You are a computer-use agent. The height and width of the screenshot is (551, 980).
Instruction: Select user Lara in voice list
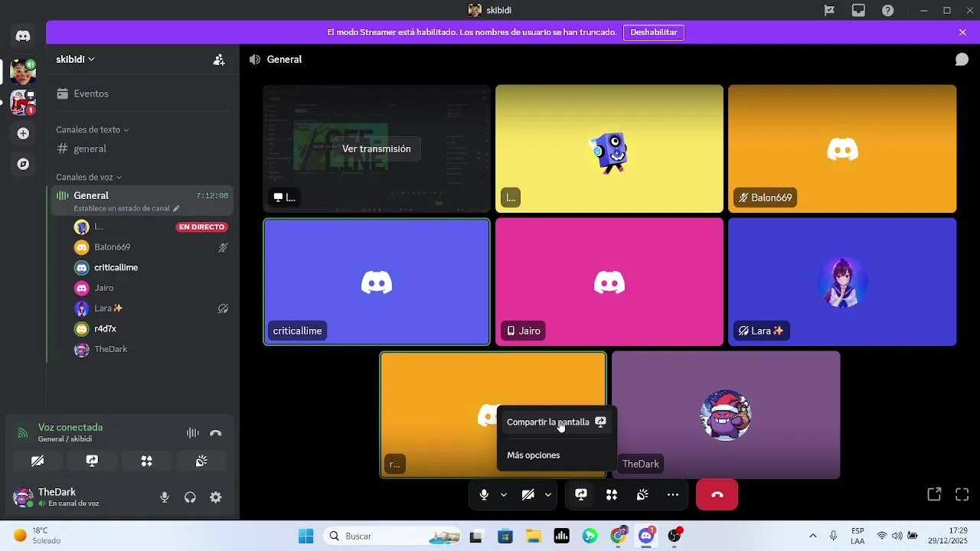pos(150,308)
